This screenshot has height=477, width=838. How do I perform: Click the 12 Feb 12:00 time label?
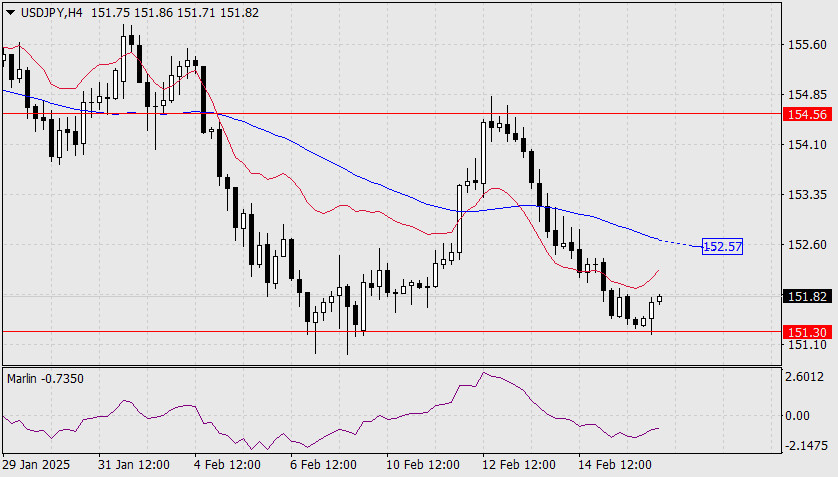pyautogui.click(x=519, y=465)
